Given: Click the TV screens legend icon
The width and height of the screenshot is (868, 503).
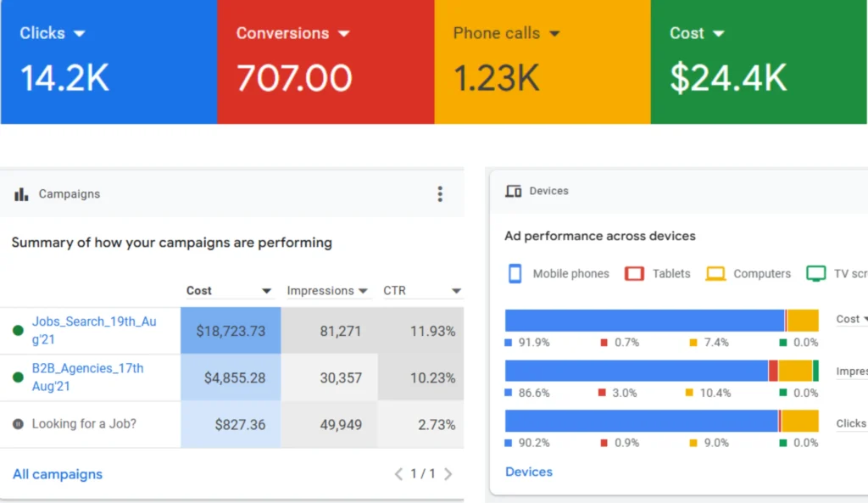Looking at the screenshot, I should pyautogui.click(x=816, y=273).
